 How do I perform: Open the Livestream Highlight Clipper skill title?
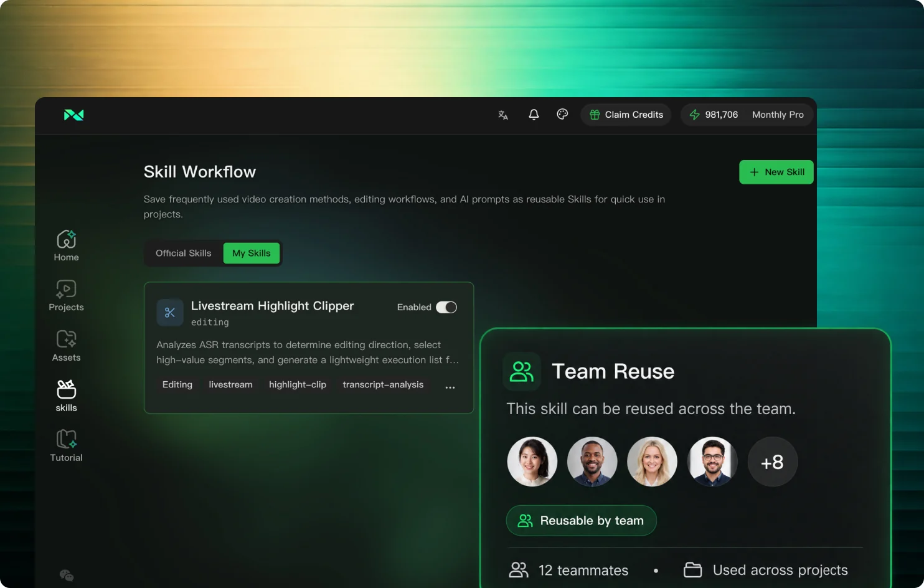pyautogui.click(x=273, y=306)
